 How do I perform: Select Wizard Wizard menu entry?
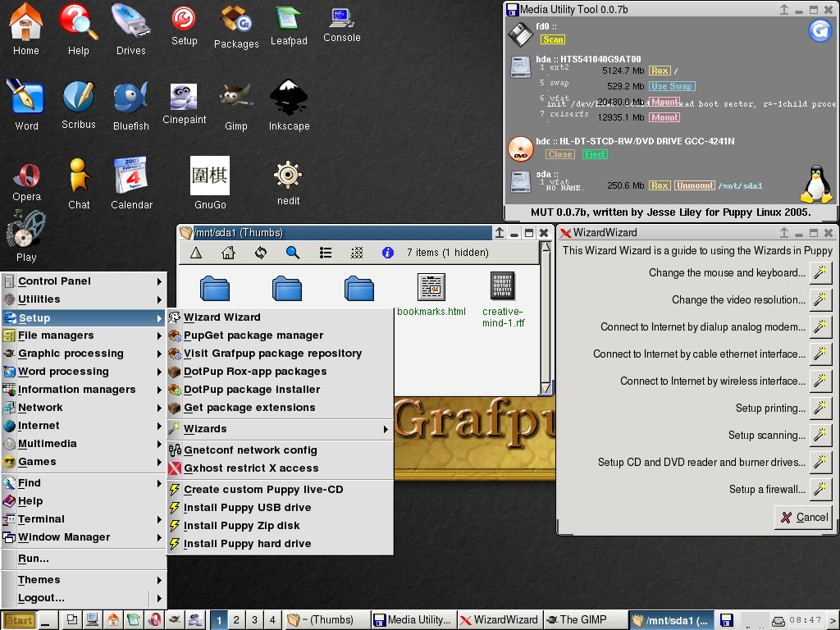point(281,317)
